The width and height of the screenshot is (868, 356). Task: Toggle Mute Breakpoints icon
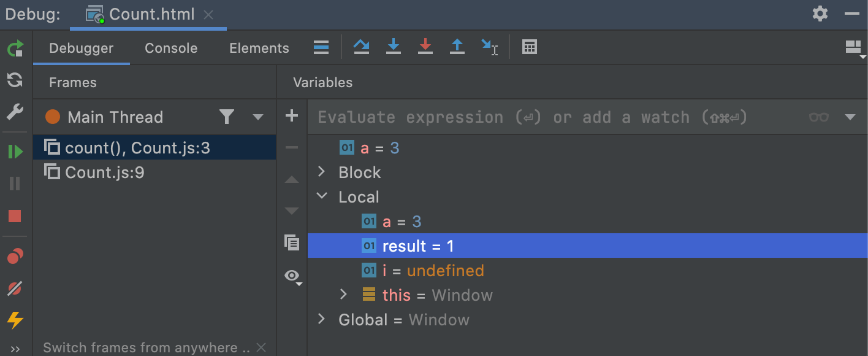coord(15,288)
